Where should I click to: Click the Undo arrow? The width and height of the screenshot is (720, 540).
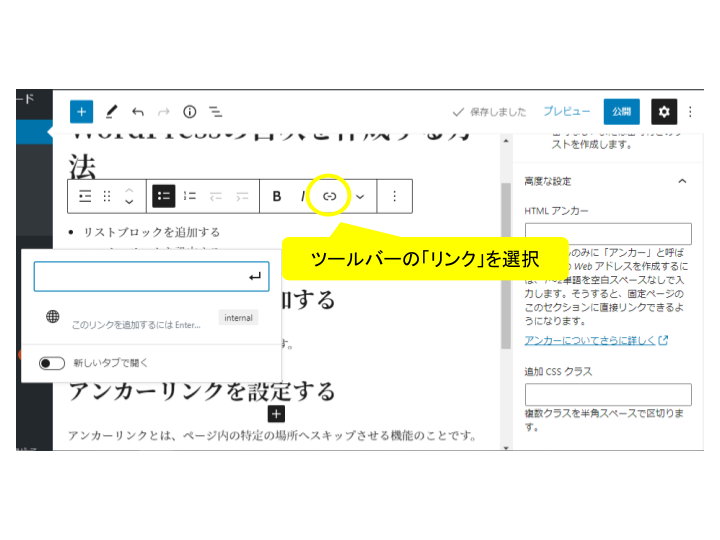coord(138,112)
